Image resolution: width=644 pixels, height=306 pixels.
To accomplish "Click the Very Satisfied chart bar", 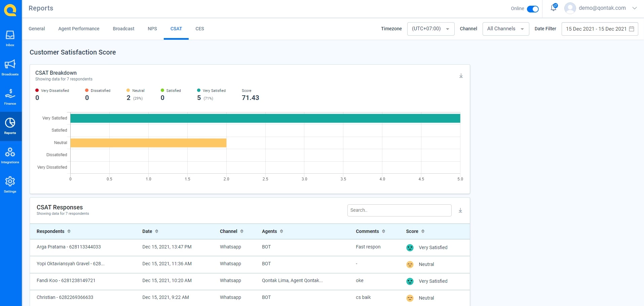I will (x=265, y=118).
